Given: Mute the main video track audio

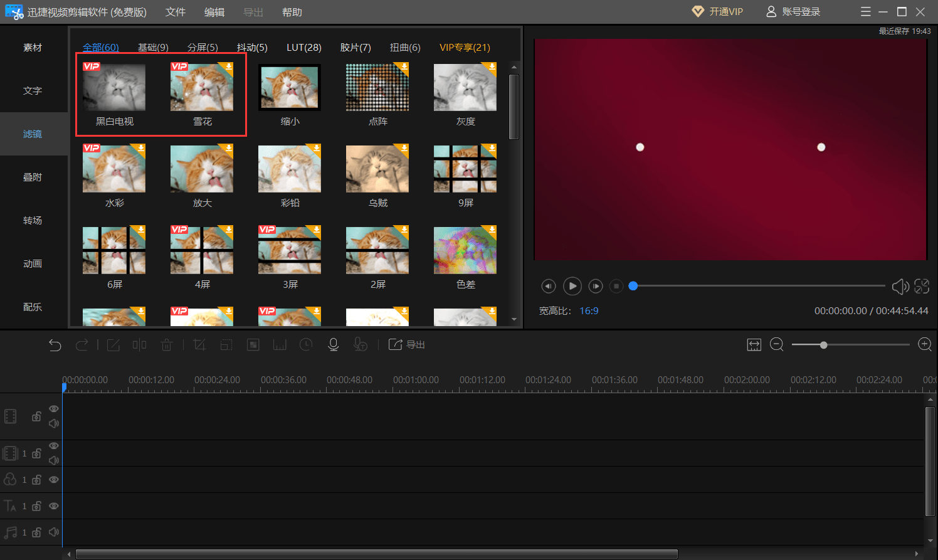Looking at the screenshot, I should pyautogui.click(x=54, y=423).
